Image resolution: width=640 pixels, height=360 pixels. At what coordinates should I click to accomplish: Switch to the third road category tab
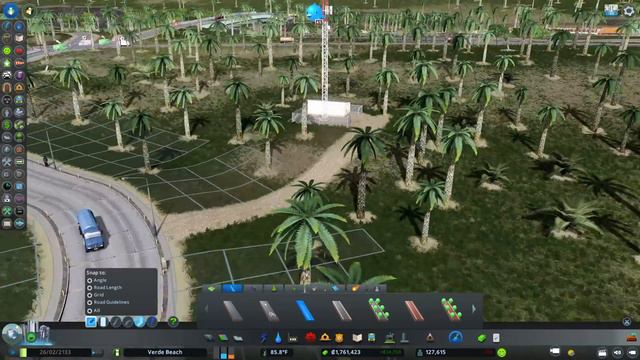(x=254, y=289)
